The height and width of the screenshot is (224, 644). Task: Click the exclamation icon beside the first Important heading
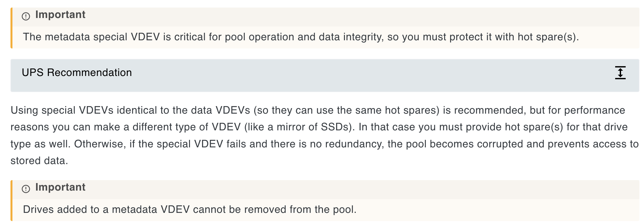pyautogui.click(x=26, y=16)
